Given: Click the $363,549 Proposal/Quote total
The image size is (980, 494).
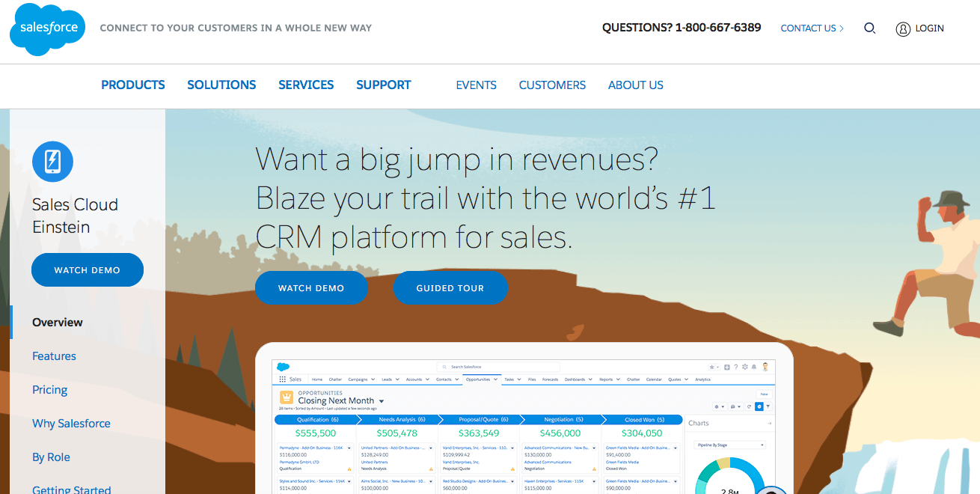Looking at the screenshot, I should click(479, 433).
